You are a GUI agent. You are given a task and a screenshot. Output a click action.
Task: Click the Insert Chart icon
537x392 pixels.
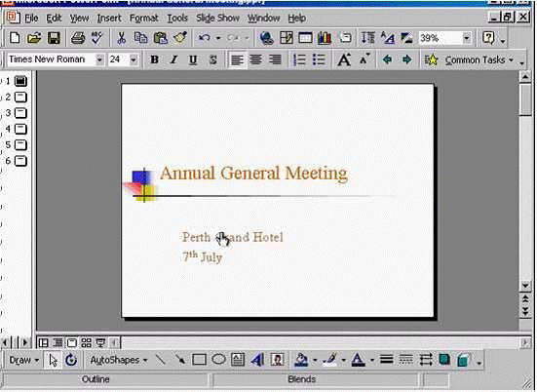[325, 38]
